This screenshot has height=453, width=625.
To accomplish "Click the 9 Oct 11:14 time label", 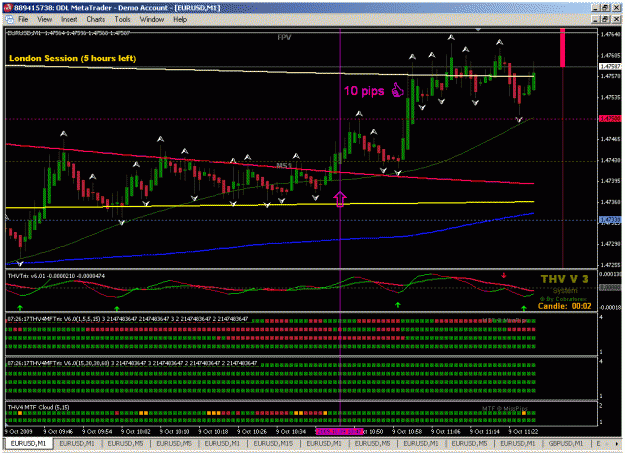I will click(485, 431).
